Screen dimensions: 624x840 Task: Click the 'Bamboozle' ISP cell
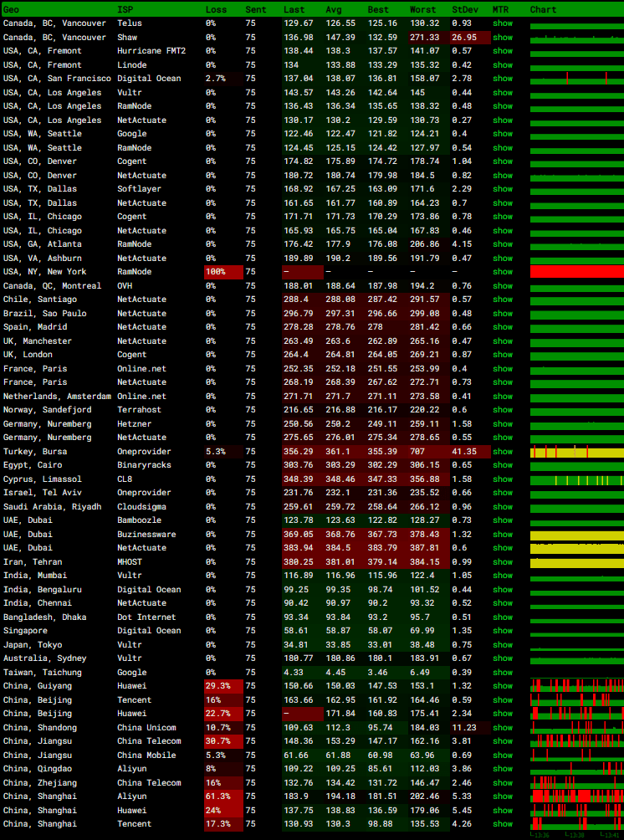coord(139,520)
